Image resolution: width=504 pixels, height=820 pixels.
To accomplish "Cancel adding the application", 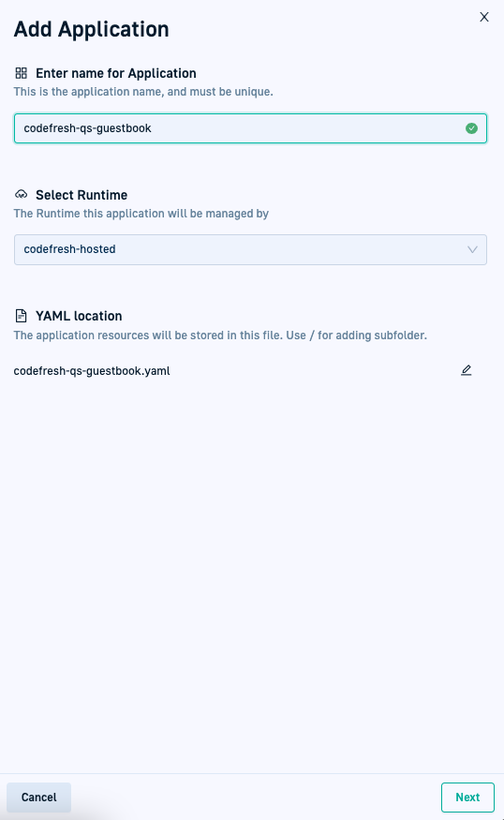I will [x=38, y=797].
